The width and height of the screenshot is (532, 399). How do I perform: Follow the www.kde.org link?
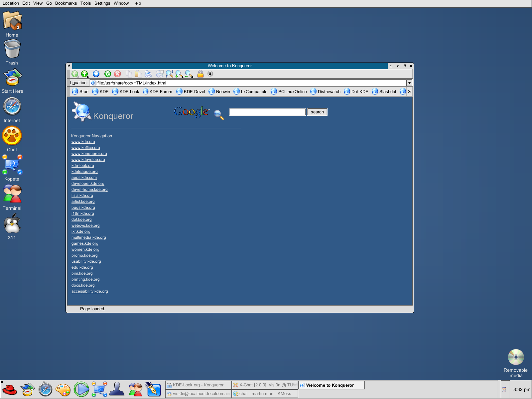coord(83,142)
